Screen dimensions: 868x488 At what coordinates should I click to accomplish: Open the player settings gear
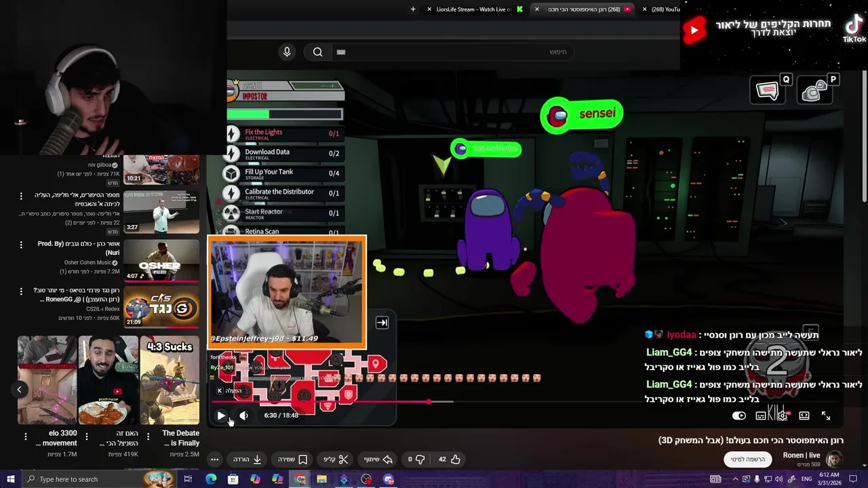[783, 415]
